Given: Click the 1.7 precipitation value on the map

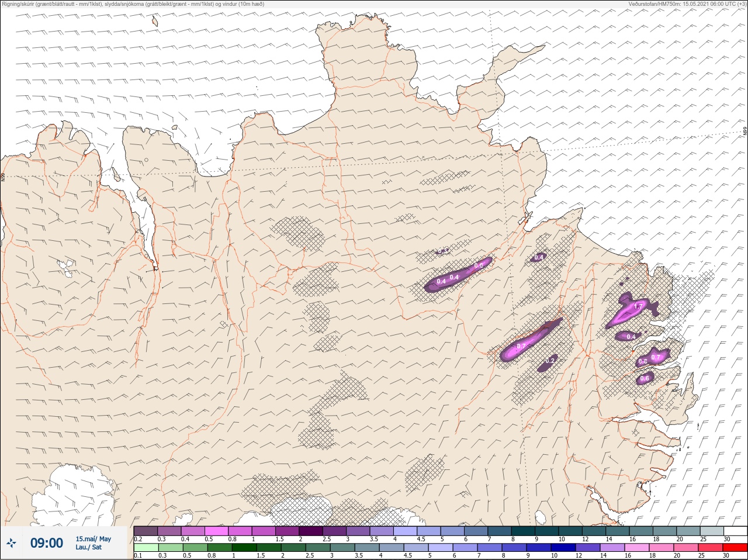Looking at the screenshot, I should (639, 306).
